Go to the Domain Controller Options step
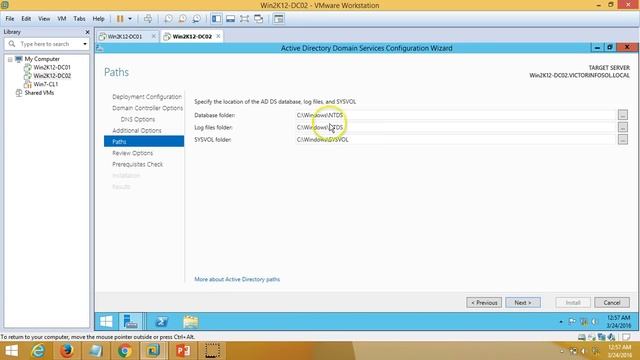Viewport: 640px width, 360px height. pos(147,108)
